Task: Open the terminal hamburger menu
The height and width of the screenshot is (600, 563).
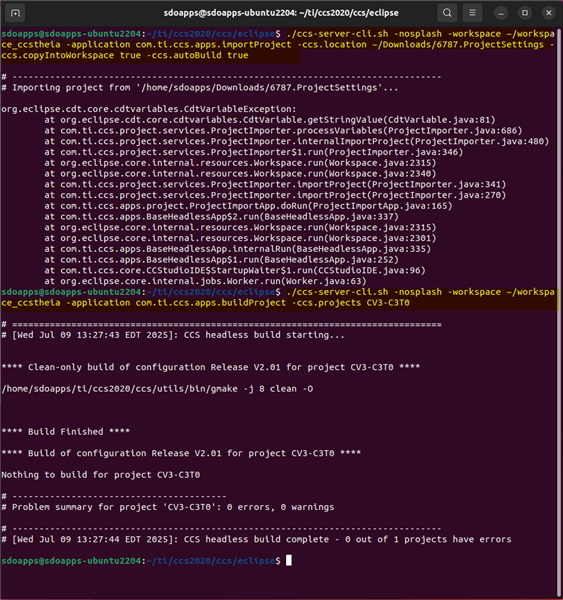Action: click(472, 13)
